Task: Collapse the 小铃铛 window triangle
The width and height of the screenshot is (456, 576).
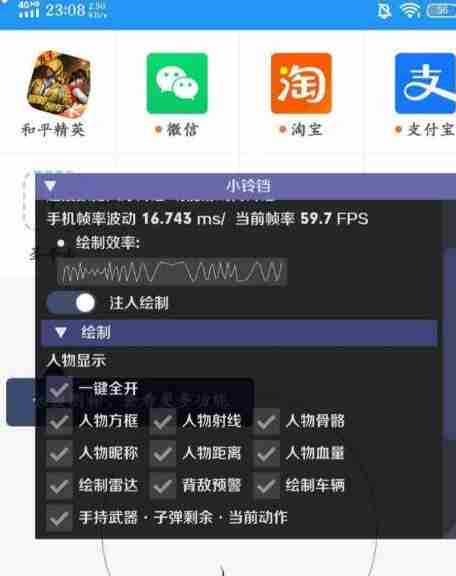Action: (x=51, y=186)
